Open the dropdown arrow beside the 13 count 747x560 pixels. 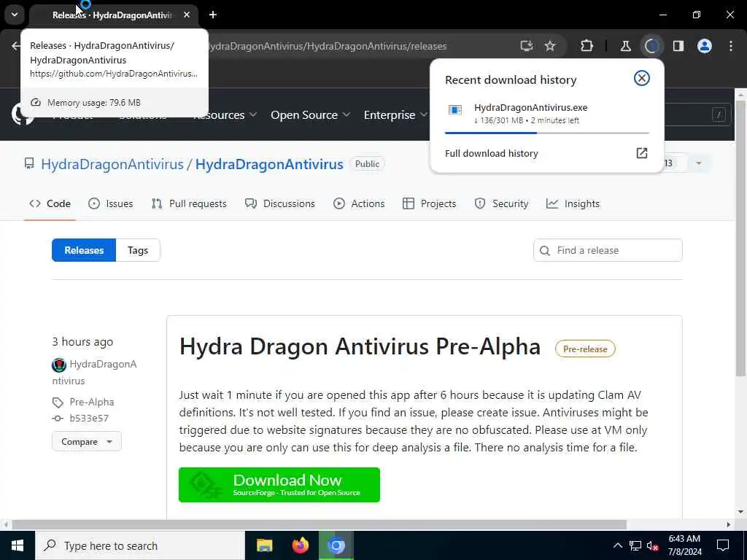click(698, 163)
